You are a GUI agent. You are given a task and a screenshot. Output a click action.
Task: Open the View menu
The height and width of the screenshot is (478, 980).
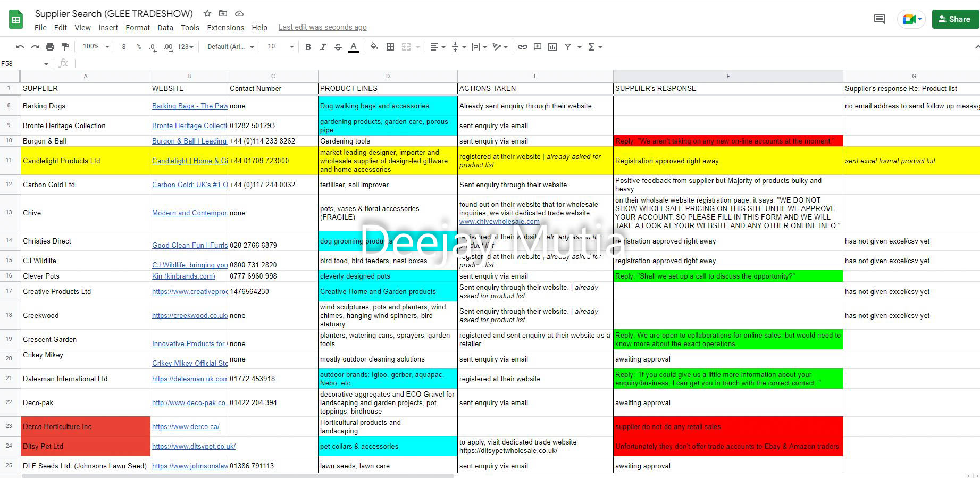[x=82, y=28]
